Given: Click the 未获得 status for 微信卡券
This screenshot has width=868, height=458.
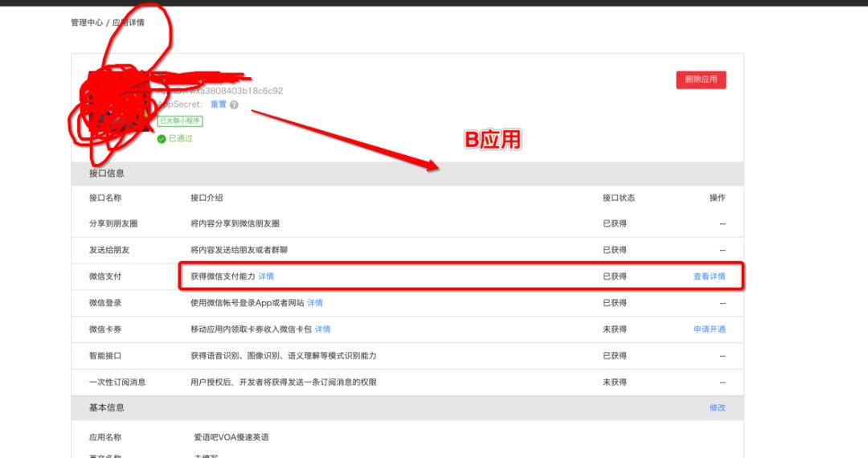Looking at the screenshot, I should coord(615,329).
